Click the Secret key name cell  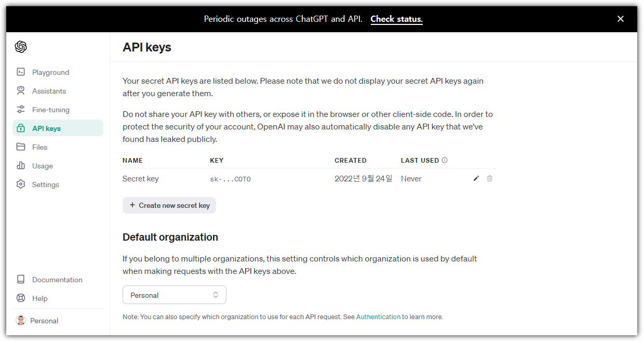[141, 179]
